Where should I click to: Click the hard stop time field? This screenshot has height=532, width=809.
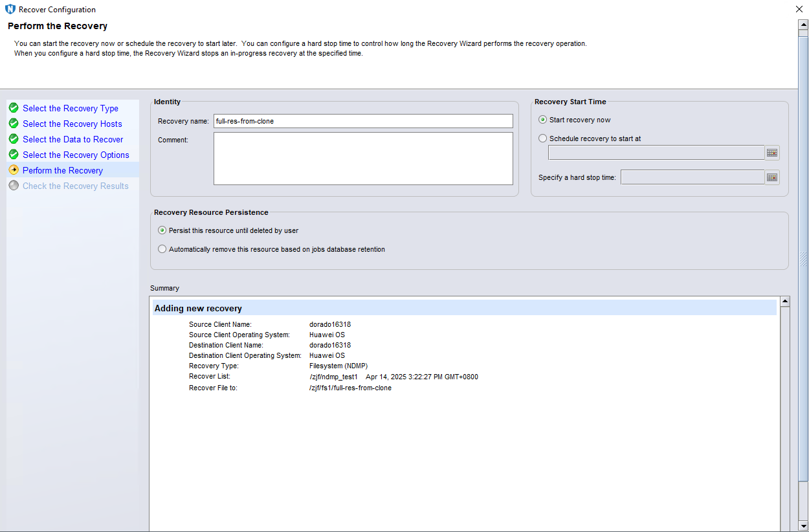(x=693, y=177)
